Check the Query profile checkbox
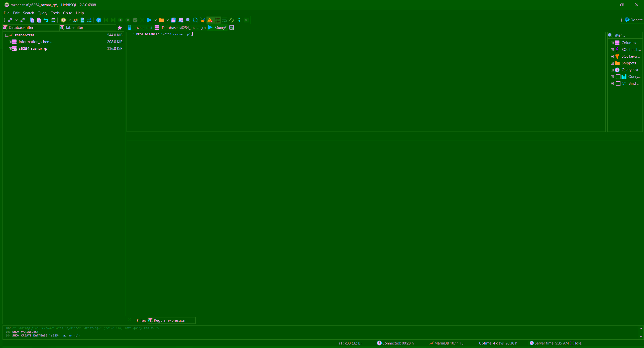This screenshot has width=644, height=348. 618,77
